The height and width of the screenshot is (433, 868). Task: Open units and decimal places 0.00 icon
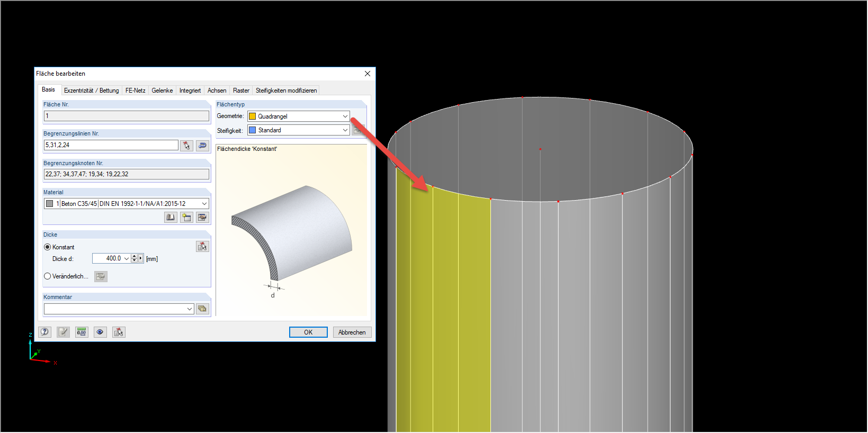coord(82,332)
